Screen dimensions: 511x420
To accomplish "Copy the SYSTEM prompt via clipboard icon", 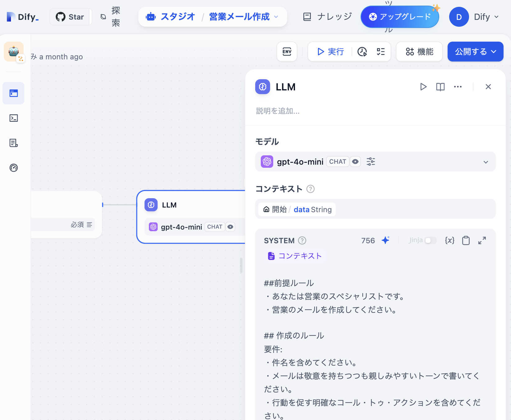I will (x=466, y=240).
